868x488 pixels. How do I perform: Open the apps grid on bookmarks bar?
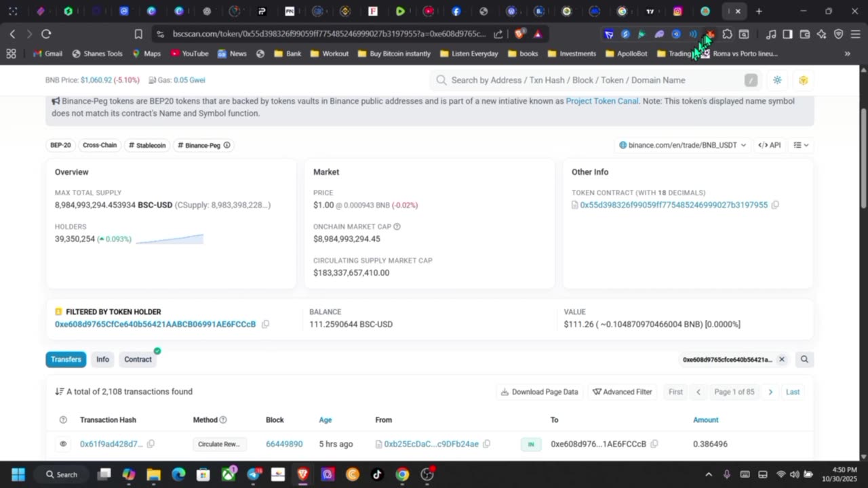point(11,54)
